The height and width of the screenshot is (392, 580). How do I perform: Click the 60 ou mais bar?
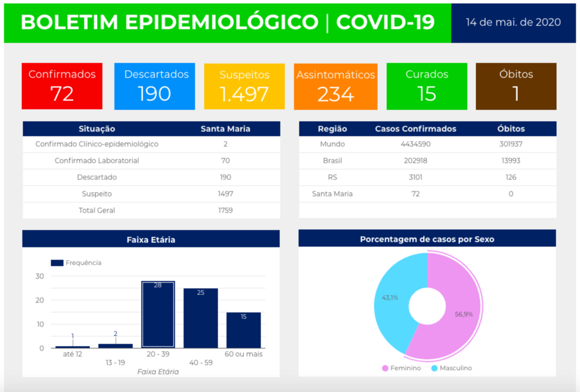coord(244,330)
